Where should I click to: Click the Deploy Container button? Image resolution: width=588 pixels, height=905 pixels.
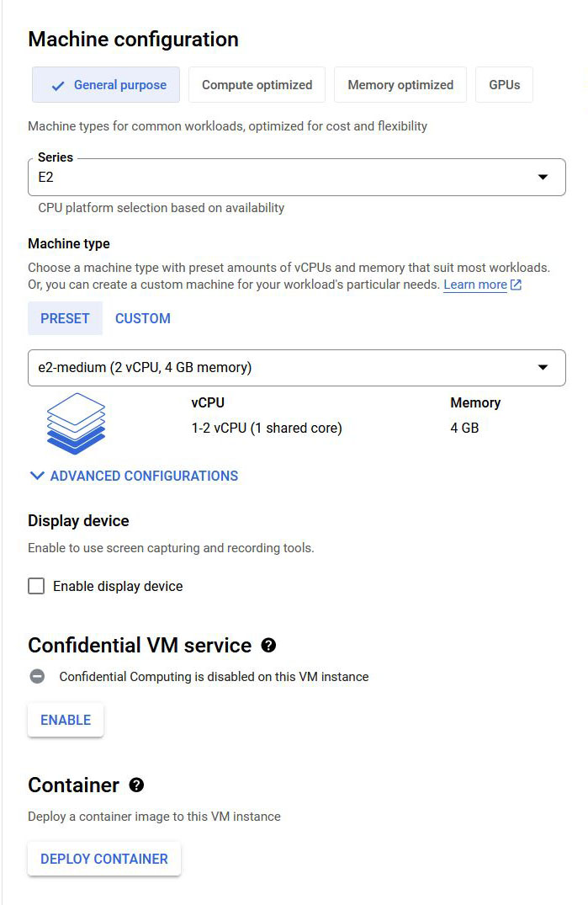pyautogui.click(x=104, y=859)
